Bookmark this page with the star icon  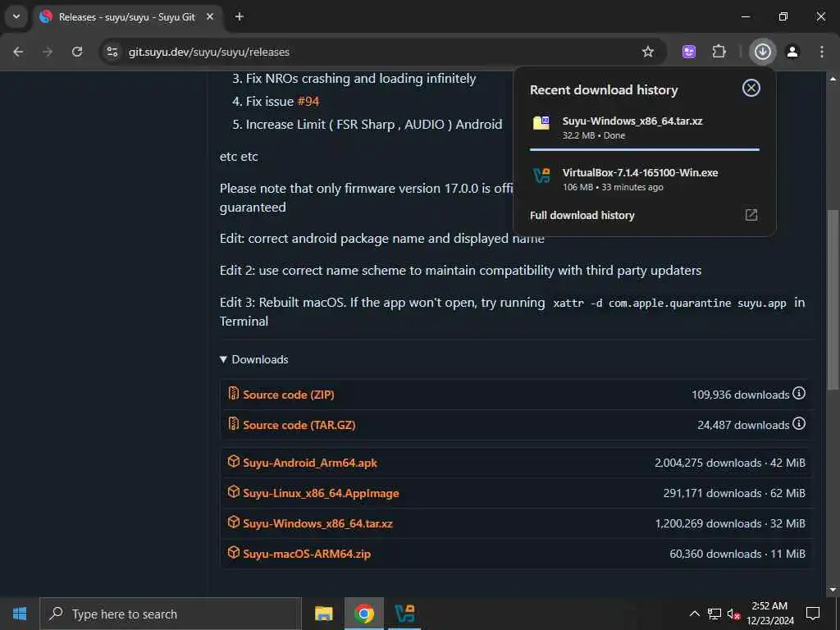(x=648, y=52)
